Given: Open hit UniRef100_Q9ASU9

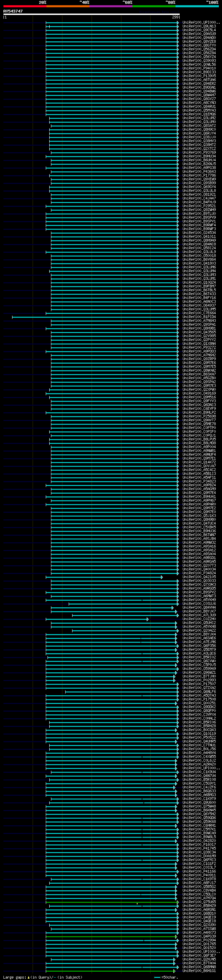Looking at the screenshot, I should click(199, 34).
